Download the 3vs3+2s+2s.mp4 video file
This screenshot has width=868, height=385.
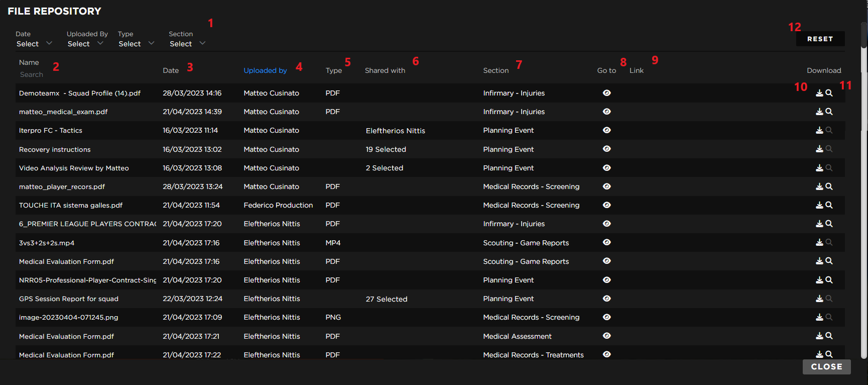(x=819, y=242)
